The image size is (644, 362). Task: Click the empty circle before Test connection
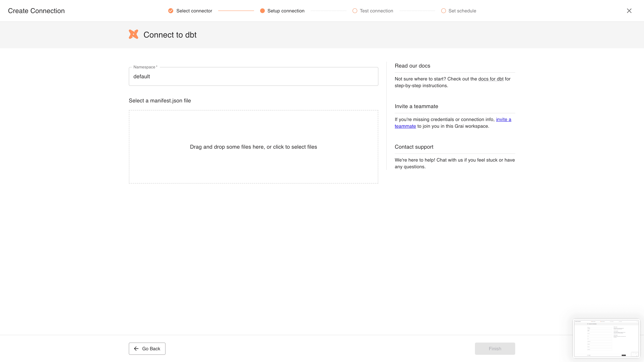(355, 11)
